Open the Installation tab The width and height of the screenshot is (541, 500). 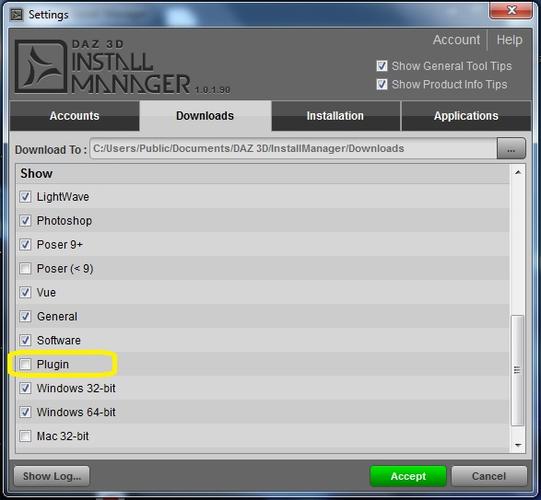point(335,116)
